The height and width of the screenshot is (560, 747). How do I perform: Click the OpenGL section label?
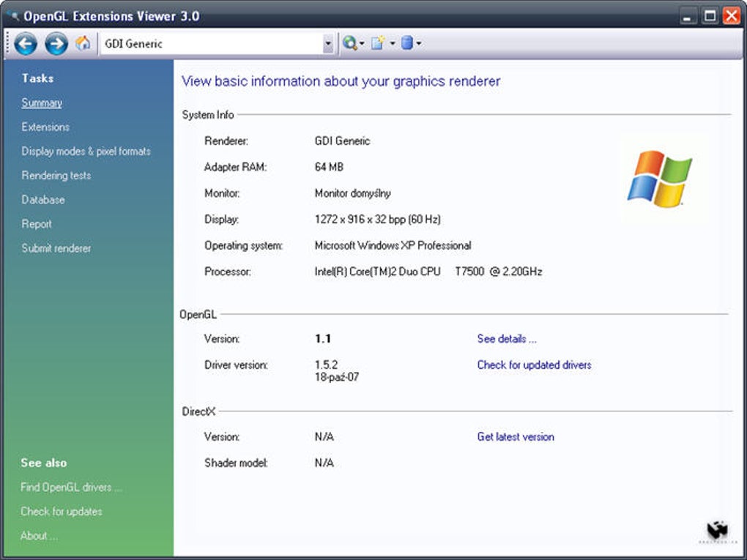198,315
